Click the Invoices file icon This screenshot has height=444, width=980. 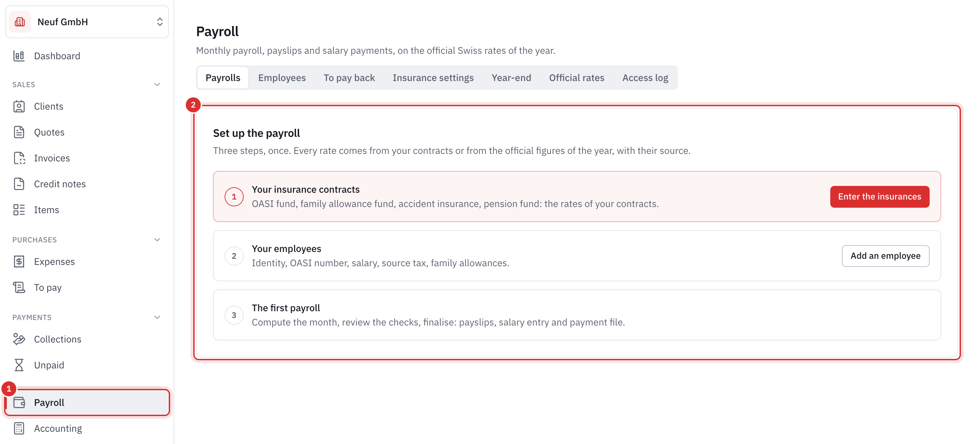point(19,158)
